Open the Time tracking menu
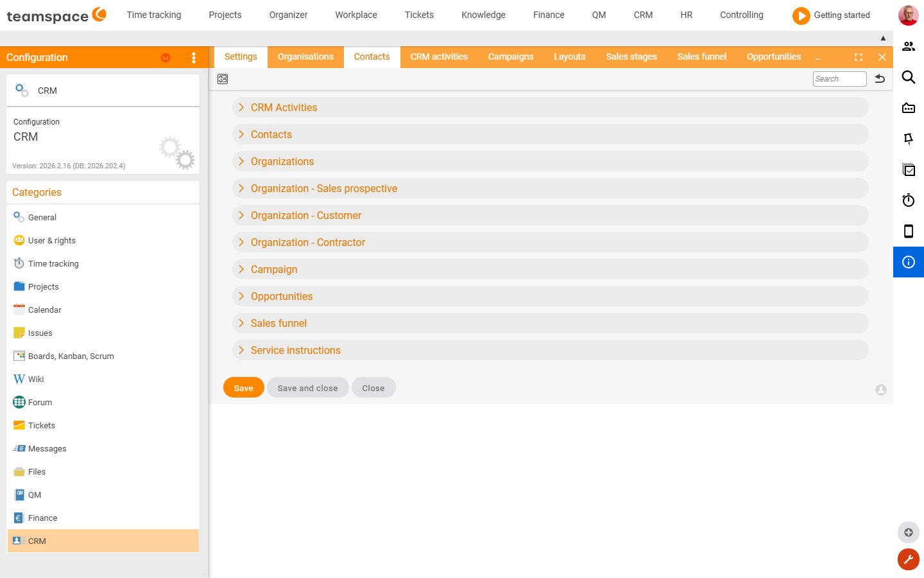The height and width of the screenshot is (578, 924). [x=154, y=15]
